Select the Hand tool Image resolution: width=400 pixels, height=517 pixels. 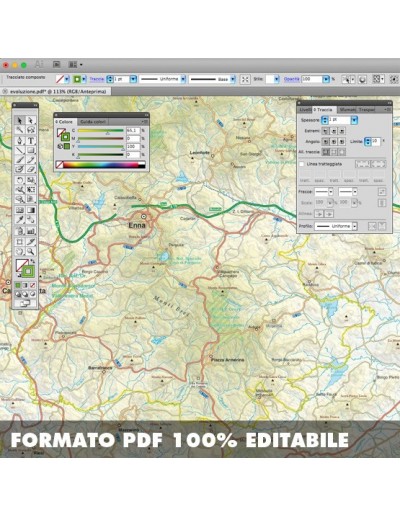click(20, 251)
